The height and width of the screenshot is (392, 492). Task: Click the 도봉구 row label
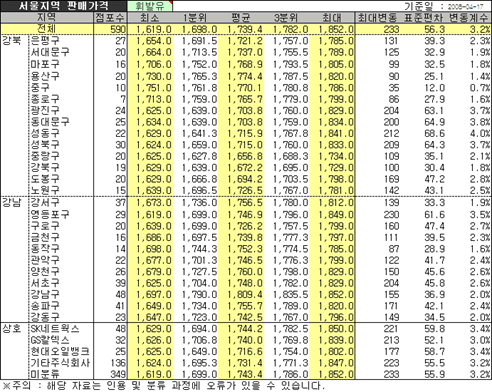pyautogui.click(x=45, y=179)
